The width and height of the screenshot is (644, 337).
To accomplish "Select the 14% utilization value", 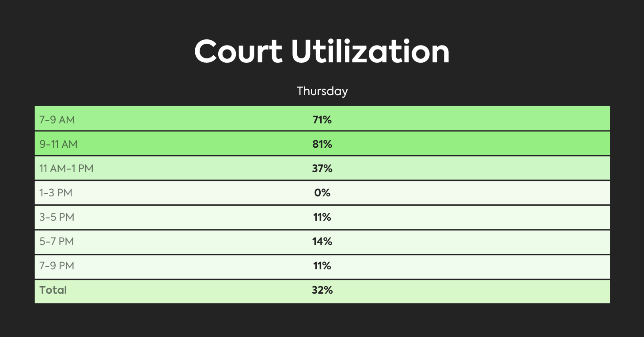I will tap(322, 241).
